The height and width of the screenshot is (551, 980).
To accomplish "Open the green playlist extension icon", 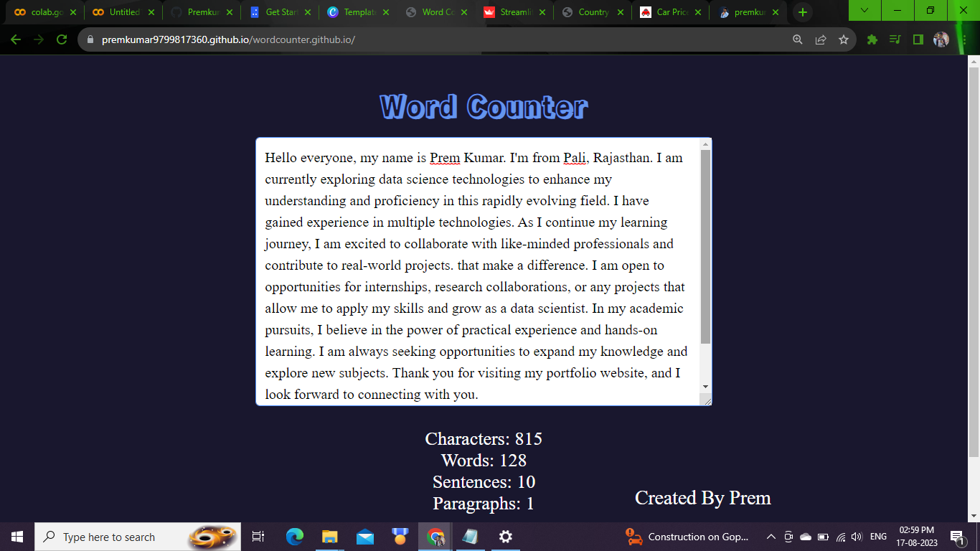I will pos(894,40).
